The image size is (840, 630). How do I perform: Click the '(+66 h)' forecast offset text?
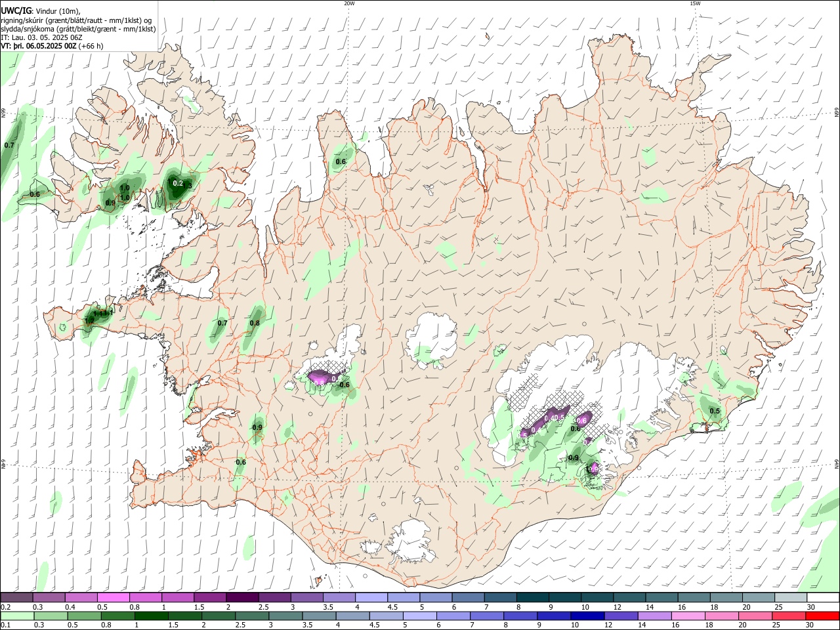pos(91,46)
